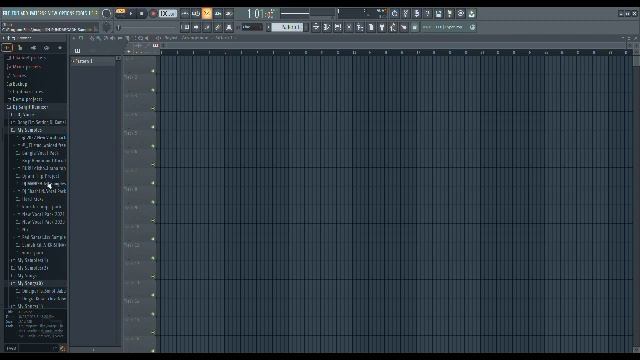This screenshot has width=640, height=360.
Task: Toggle the metronome icon
Action: click(x=185, y=13)
